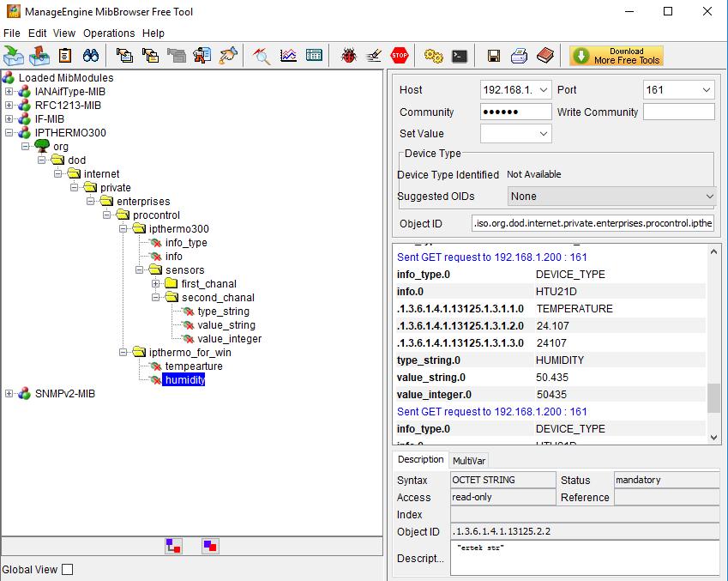Select the humidity tree node
The image size is (728, 581).
184,379
